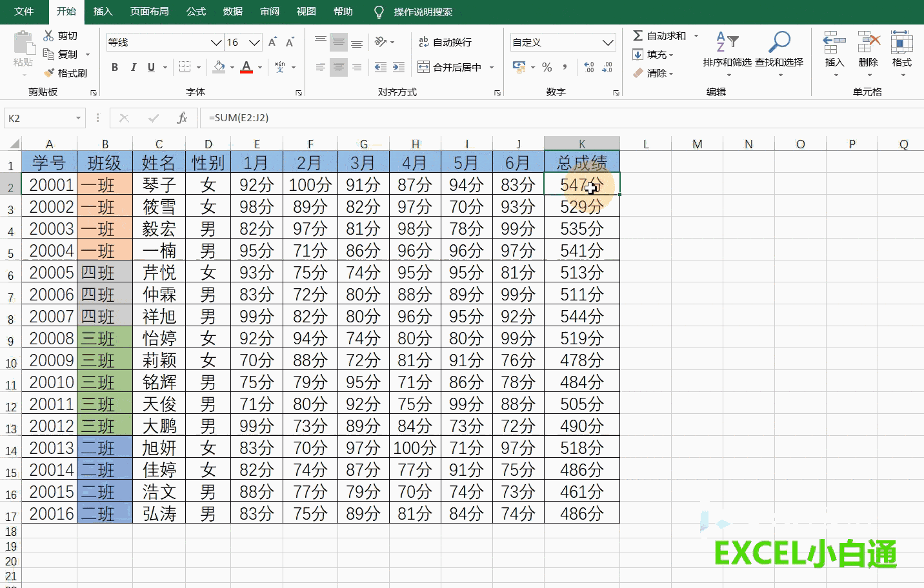Click the Paste clipboard icon
This screenshot has height=588, width=924.
(24, 43)
